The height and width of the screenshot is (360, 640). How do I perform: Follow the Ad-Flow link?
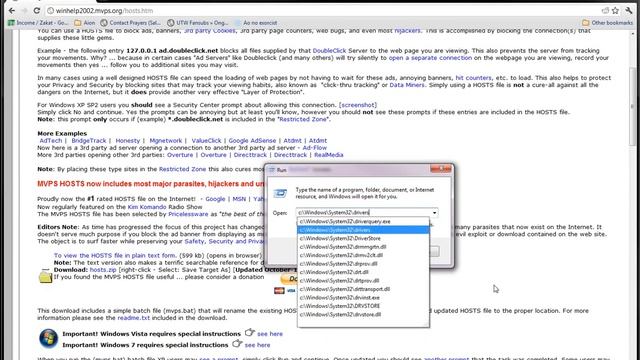[x=315, y=148]
